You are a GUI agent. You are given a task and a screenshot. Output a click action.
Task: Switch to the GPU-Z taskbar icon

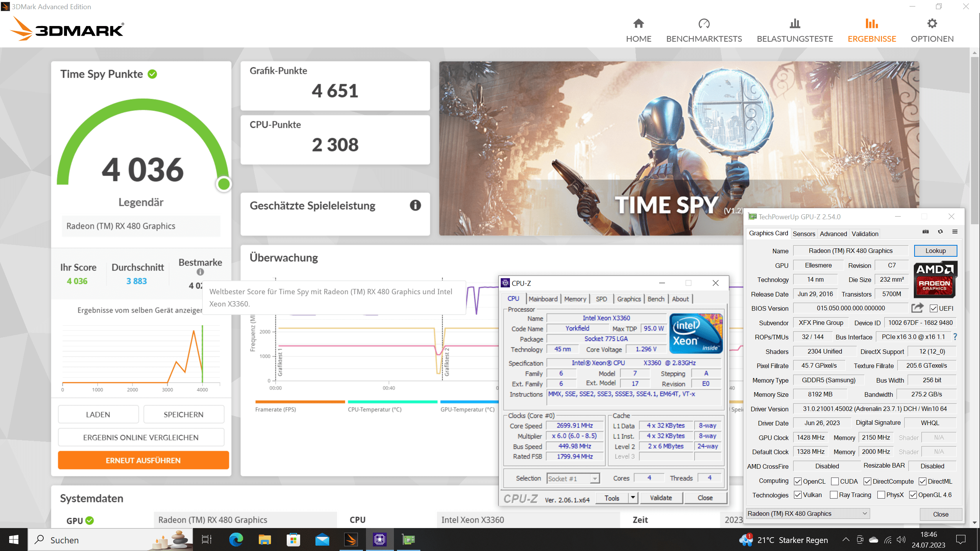(x=408, y=540)
